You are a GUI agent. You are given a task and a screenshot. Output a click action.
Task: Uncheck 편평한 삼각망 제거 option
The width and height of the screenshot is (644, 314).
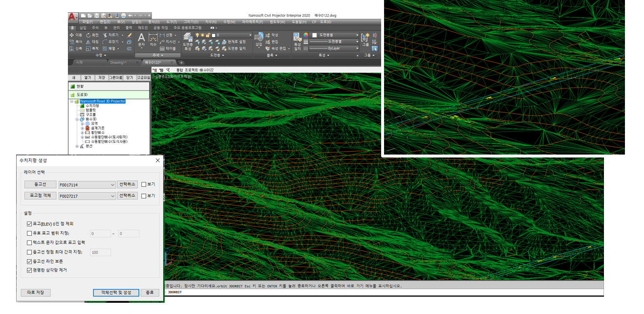(x=30, y=270)
